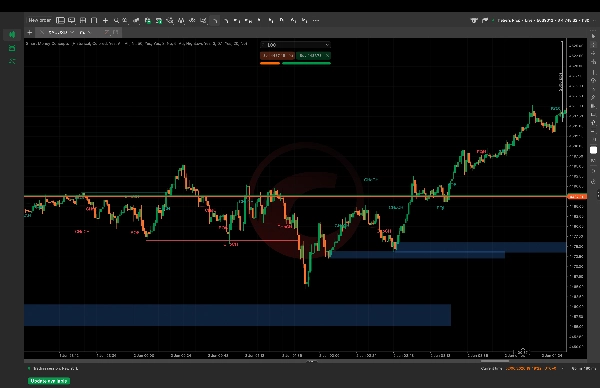Zoom in with the magnifier plus icon
The width and height of the screenshot is (600, 388).
[x=116, y=20]
